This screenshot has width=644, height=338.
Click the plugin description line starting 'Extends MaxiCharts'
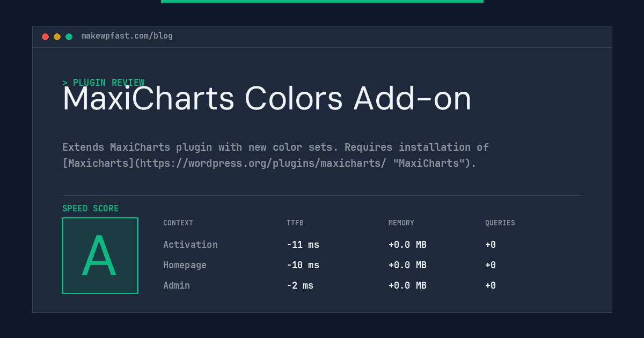coord(275,147)
